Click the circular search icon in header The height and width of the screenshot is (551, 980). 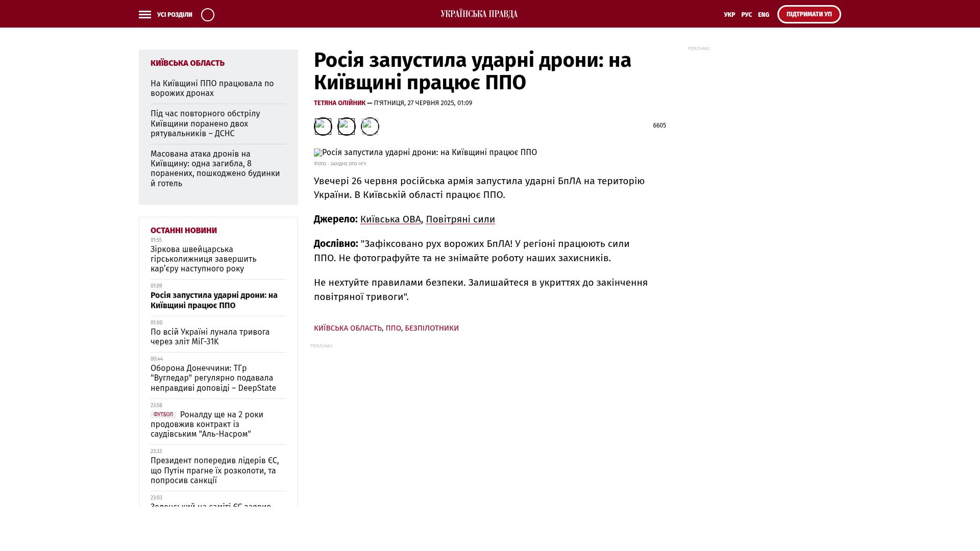point(208,15)
